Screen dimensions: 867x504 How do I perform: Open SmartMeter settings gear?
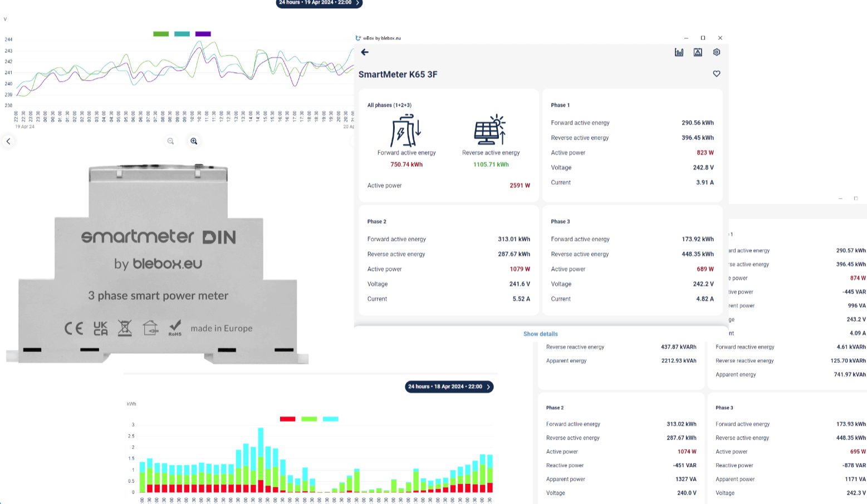tap(717, 52)
